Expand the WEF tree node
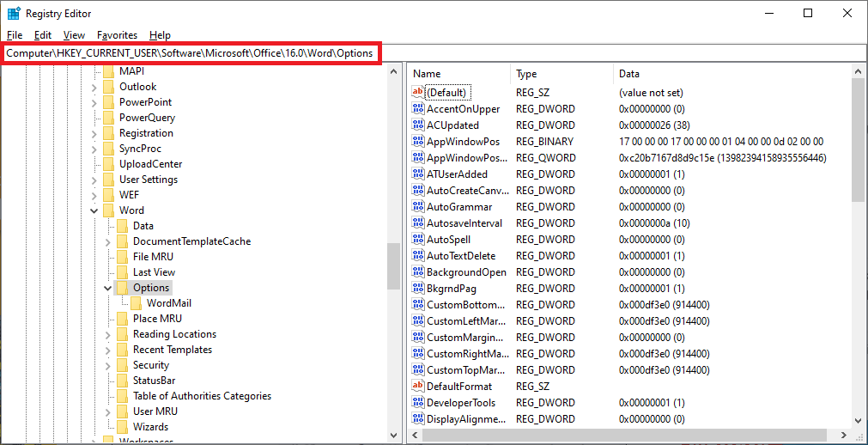This screenshot has height=445, width=868. coord(94,196)
